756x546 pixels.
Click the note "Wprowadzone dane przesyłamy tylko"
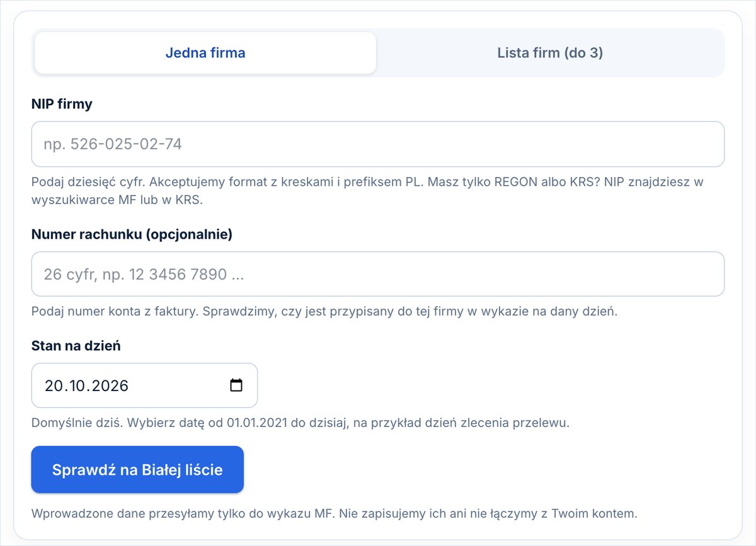coord(335,513)
